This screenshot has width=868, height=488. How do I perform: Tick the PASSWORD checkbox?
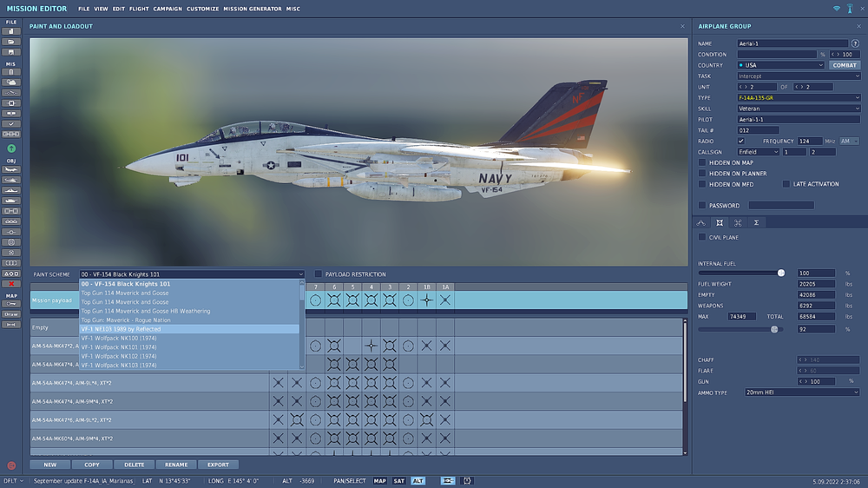pyautogui.click(x=702, y=206)
